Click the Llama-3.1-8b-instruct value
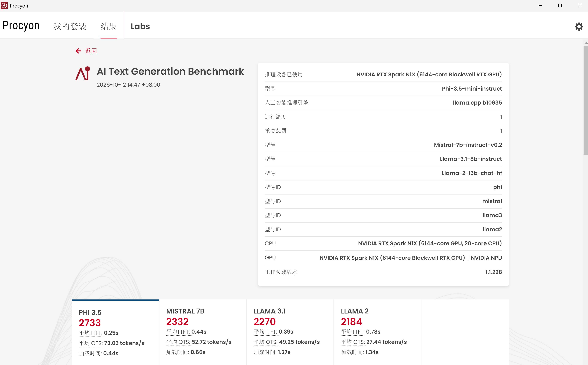Image resolution: width=588 pixels, height=365 pixels. tap(471, 159)
